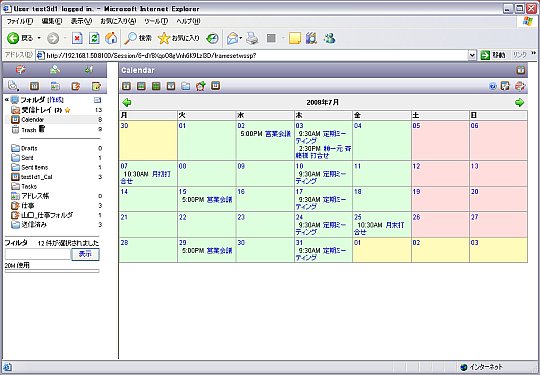Click the calendar icon in Calendar title bar
Screen dimensions: 540x375
(x=521, y=70)
